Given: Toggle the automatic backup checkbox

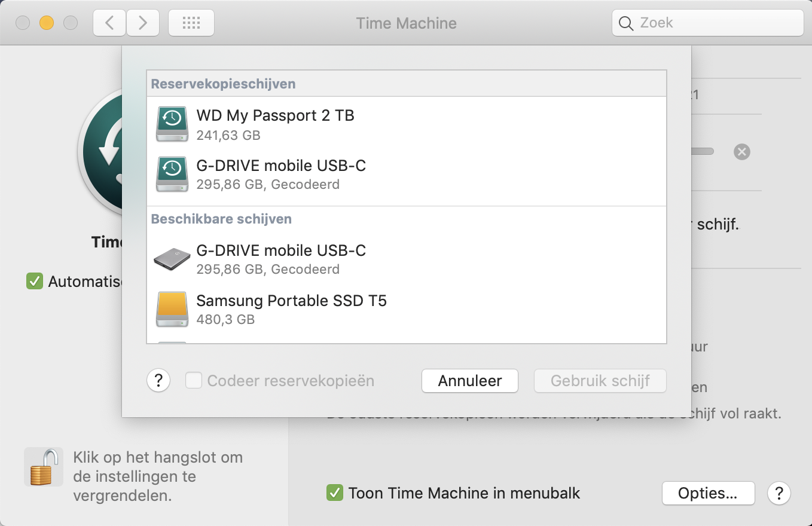Looking at the screenshot, I should tap(34, 281).
